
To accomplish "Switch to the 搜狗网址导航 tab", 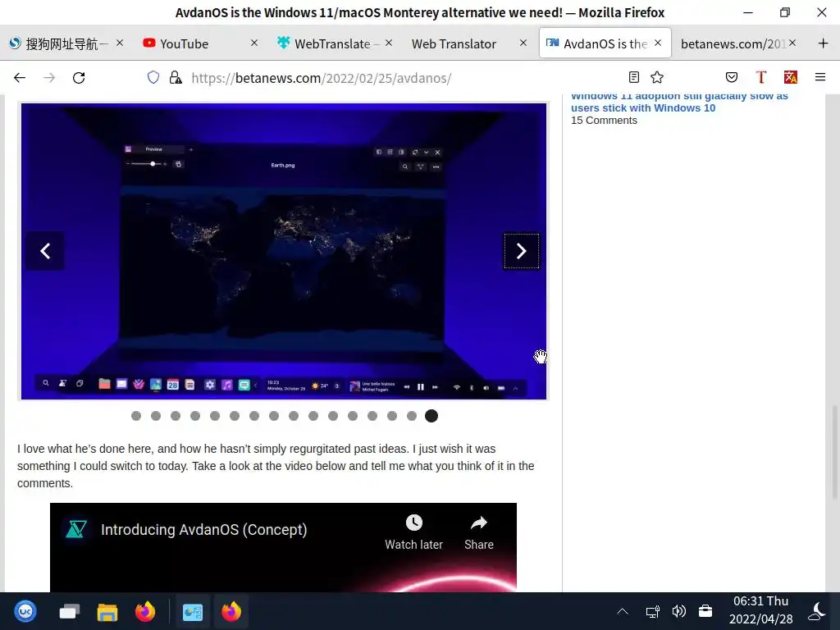I will pos(66,43).
